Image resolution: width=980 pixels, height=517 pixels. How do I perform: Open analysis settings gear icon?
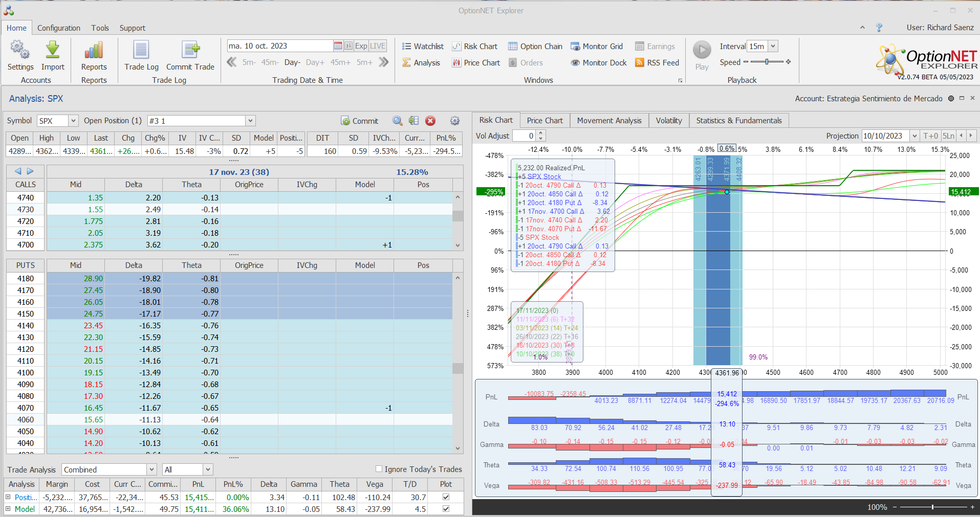[454, 121]
